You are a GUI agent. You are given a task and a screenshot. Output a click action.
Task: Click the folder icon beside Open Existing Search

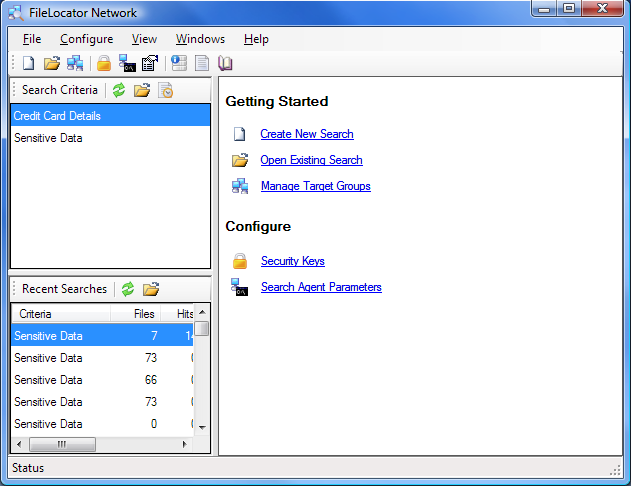[x=240, y=160]
